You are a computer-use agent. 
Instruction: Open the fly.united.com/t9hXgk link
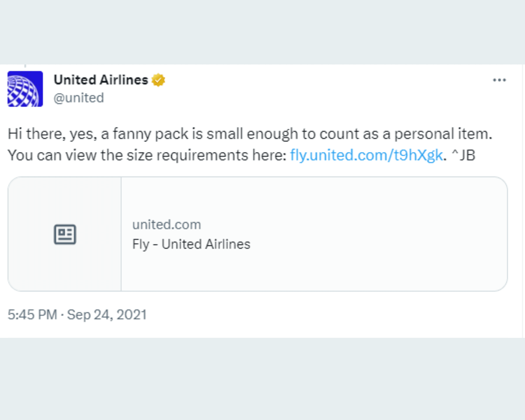pyautogui.click(x=366, y=155)
